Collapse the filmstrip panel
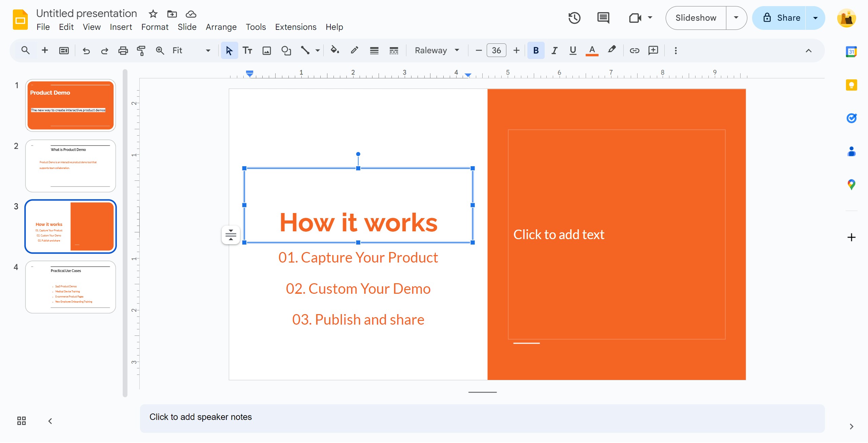Screen dimensions: 868x443 pos(50,421)
